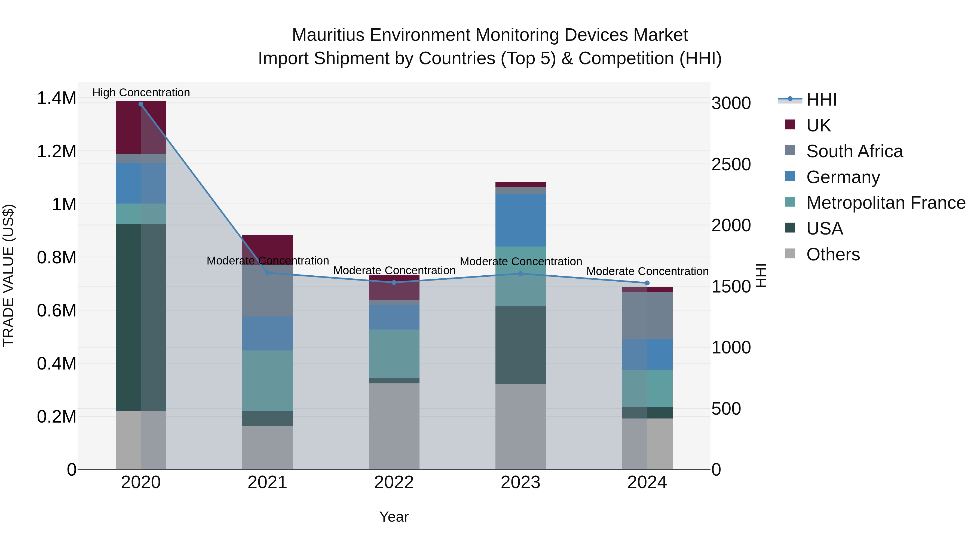This screenshot has width=980, height=551.
Task: Select the 2023 Germany bar segment
Action: tap(521, 220)
